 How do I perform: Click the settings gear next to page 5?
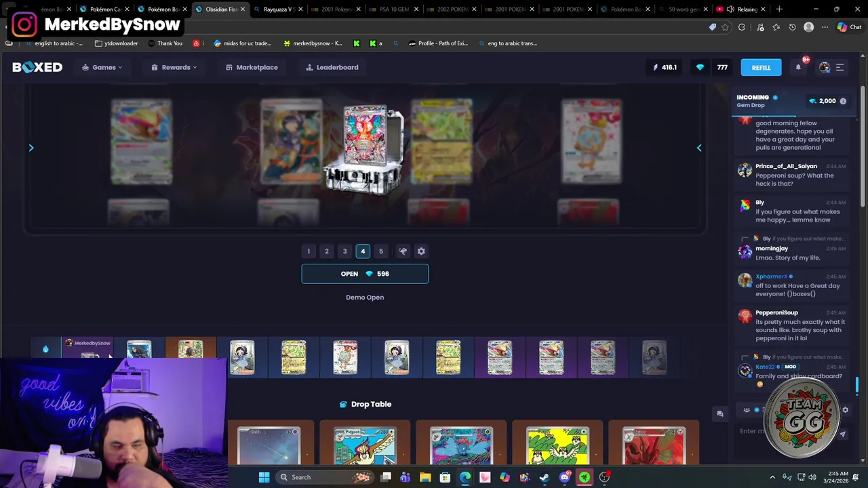(x=421, y=251)
